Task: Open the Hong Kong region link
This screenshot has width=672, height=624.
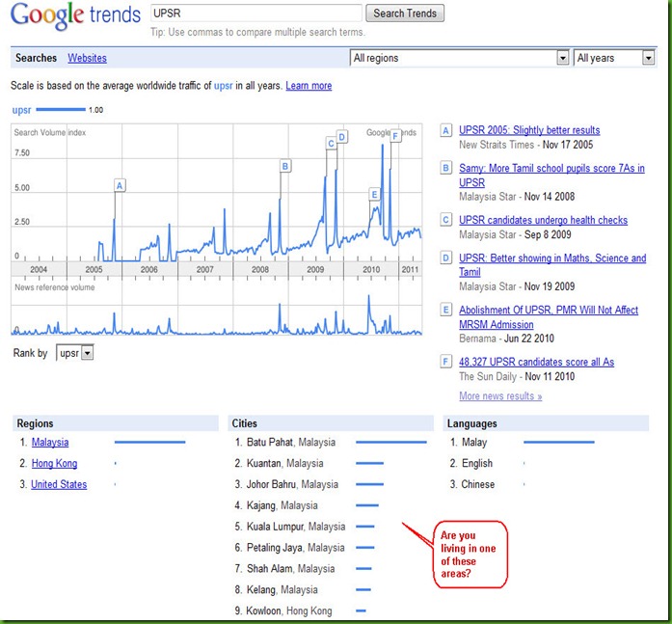Action: coord(54,463)
